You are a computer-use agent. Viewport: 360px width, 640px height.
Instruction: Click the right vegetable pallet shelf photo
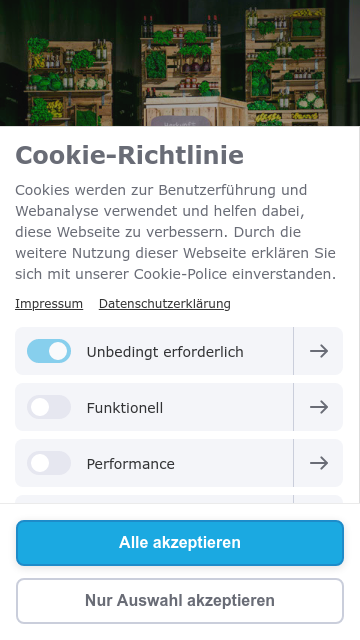pos(286,67)
